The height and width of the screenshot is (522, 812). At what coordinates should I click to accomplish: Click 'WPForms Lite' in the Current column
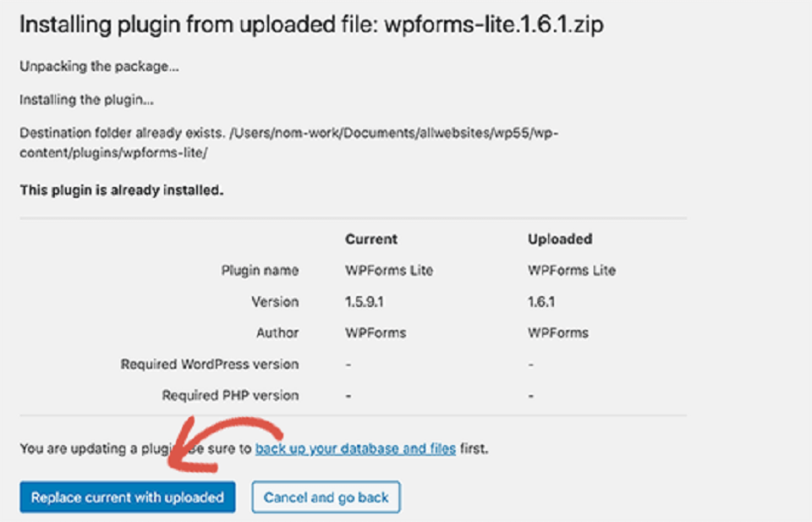(389, 271)
